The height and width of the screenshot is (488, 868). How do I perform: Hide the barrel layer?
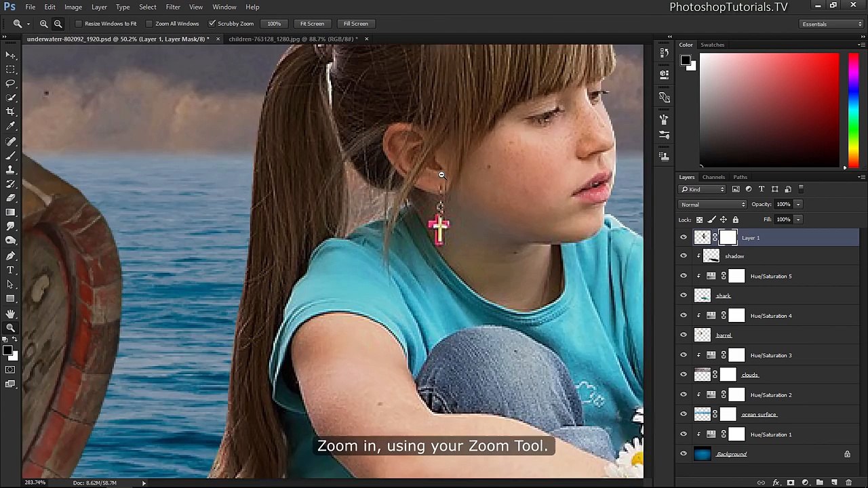684,335
